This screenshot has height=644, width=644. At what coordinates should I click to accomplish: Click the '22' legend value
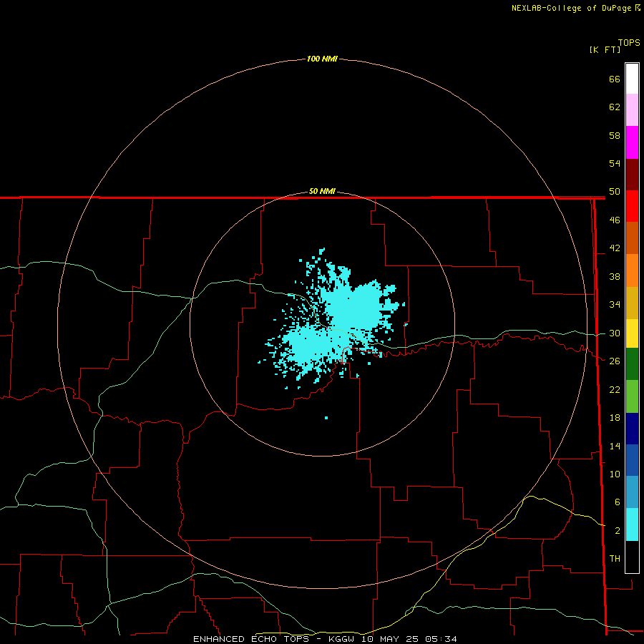click(615, 389)
